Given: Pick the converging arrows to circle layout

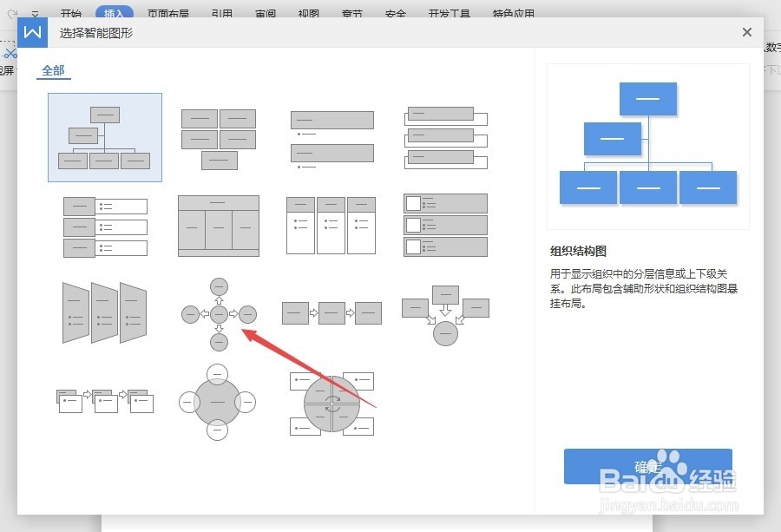Looking at the screenshot, I should [x=445, y=316].
